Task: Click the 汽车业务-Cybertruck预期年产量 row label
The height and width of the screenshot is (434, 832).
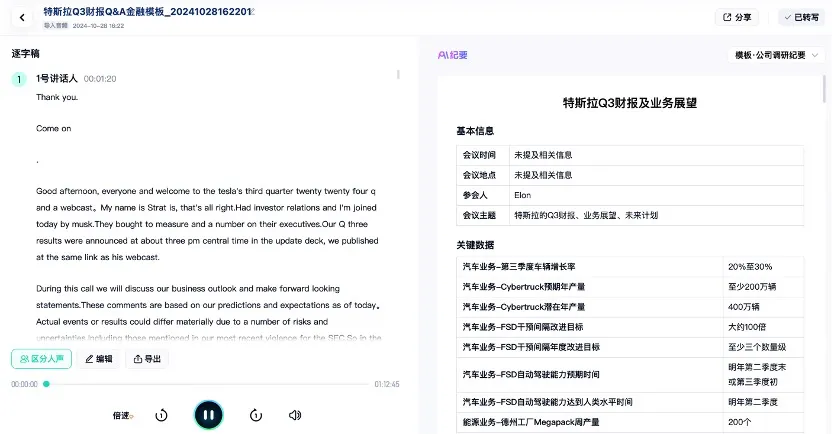Action: pos(524,287)
